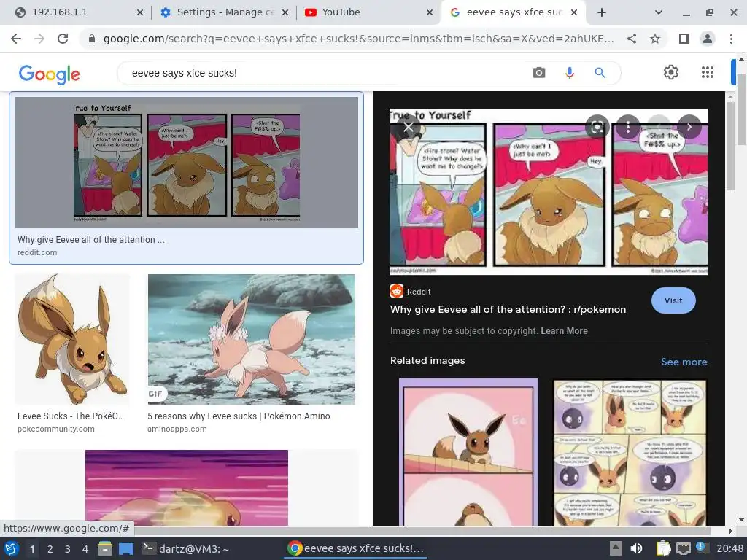Click the Gastly and Eevee comic related image
This screenshot has width=747, height=560.
[630, 452]
